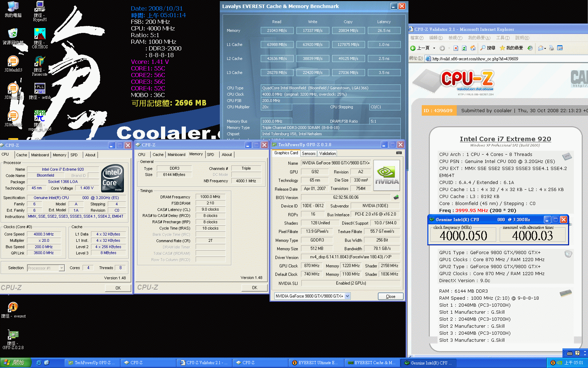Click the IE Search magnifier button
This screenshot has width=588, height=368.
[488, 48]
